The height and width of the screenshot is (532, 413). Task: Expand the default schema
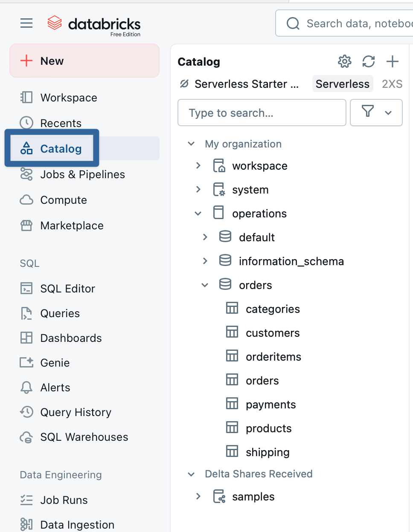coord(205,237)
